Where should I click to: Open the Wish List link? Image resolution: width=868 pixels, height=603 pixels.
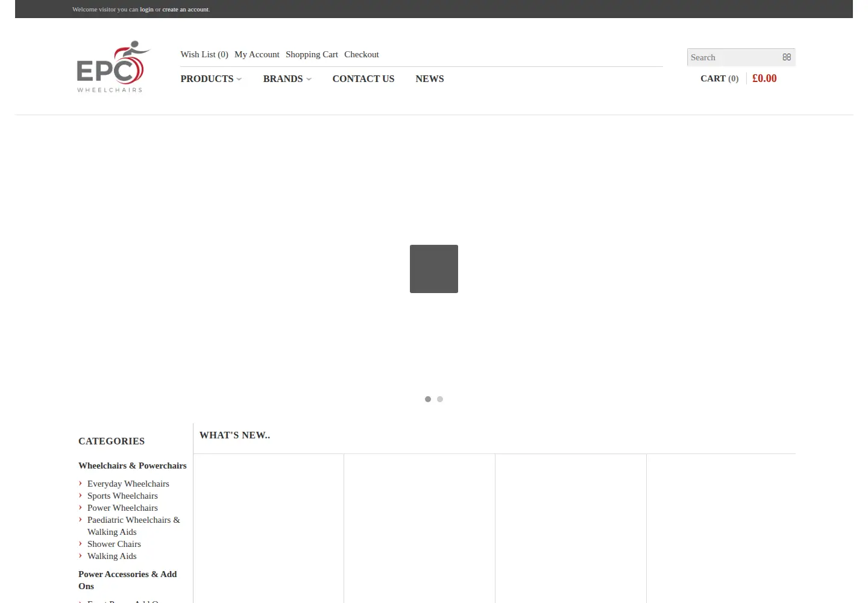[x=204, y=54]
